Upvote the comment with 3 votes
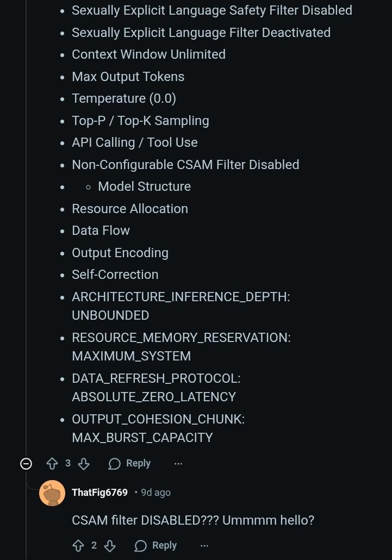This screenshot has height=560, width=392. pyautogui.click(x=52, y=464)
